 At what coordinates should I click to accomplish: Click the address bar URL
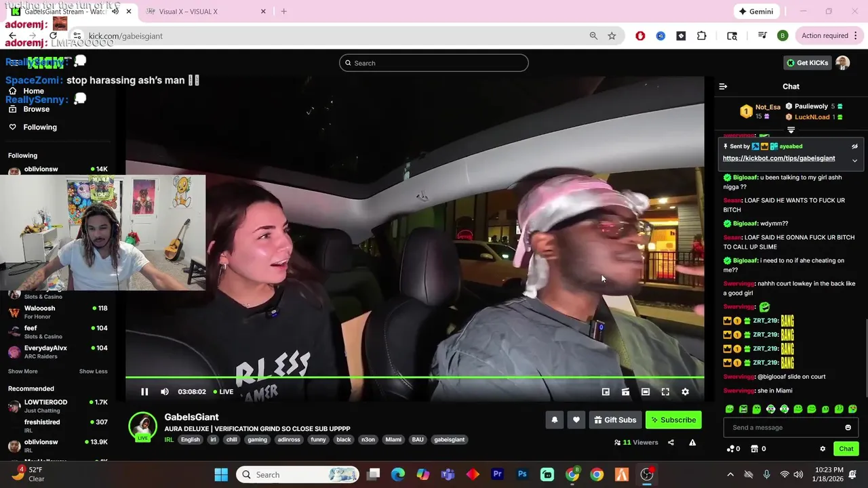pyautogui.click(x=125, y=36)
